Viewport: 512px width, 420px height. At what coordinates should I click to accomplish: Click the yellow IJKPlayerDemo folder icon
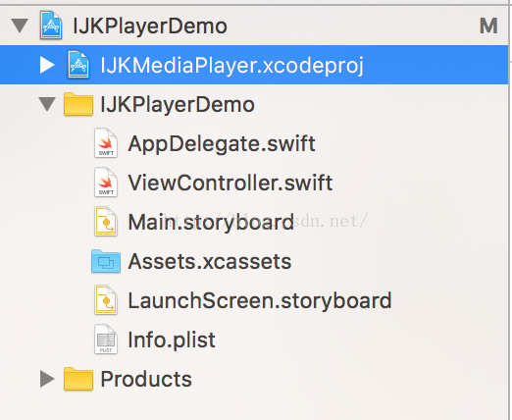78,104
